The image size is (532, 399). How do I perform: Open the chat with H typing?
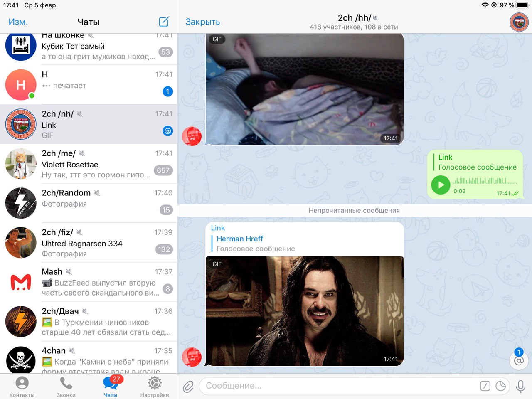[x=89, y=85]
